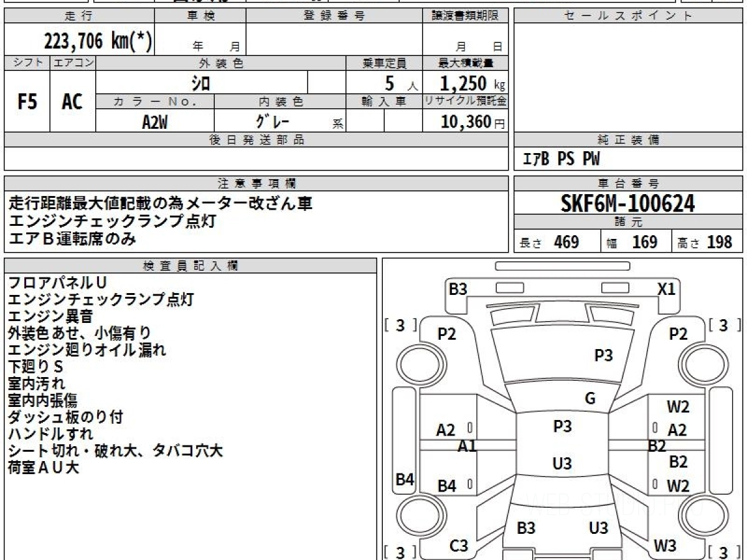This screenshot has width=747, height=560.
Task: Click the "X1" damage mark on car diagram
Action: 667,289
